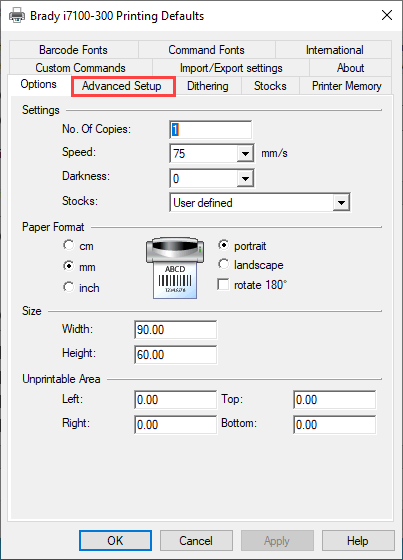Click the printer icon in title bar
This screenshot has width=403, height=560.
[x=16, y=16]
